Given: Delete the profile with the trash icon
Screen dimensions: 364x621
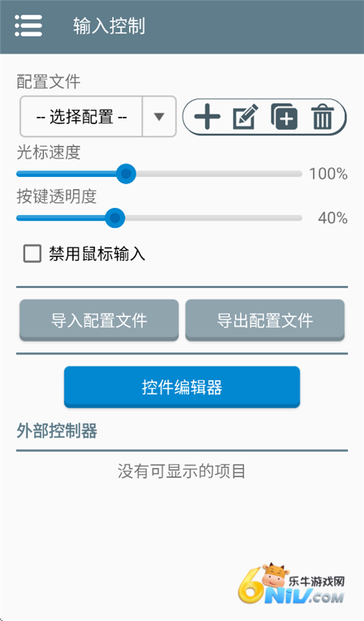Looking at the screenshot, I should (x=322, y=117).
